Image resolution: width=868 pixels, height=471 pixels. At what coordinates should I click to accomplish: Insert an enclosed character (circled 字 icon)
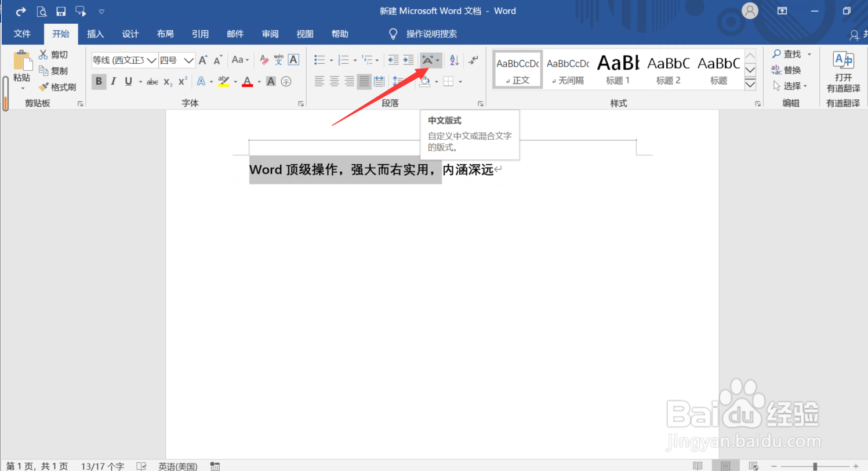click(286, 82)
